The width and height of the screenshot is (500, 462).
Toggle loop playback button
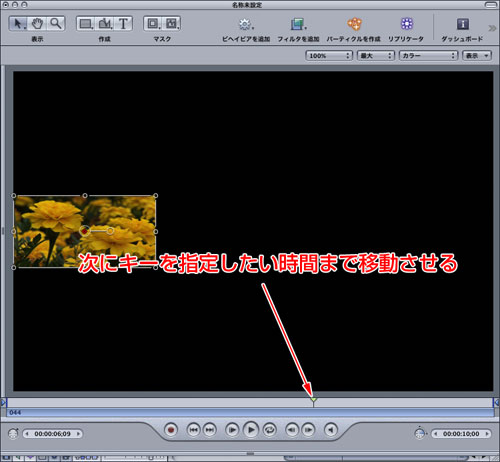pos(269,430)
